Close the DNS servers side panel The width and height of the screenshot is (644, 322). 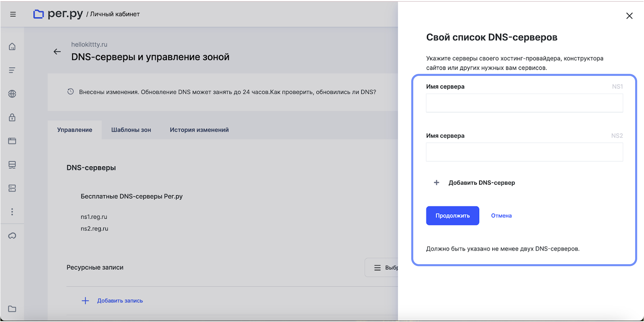(629, 16)
